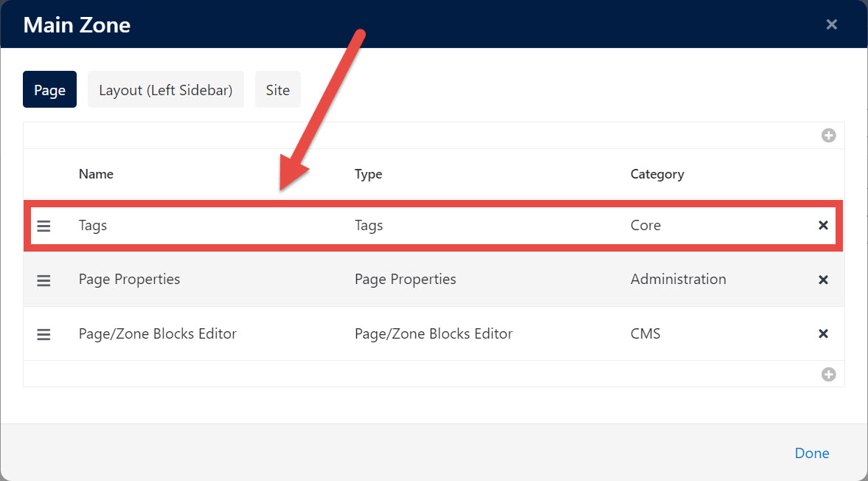Click the Category column header
This screenshot has height=481, width=868.
657,174
